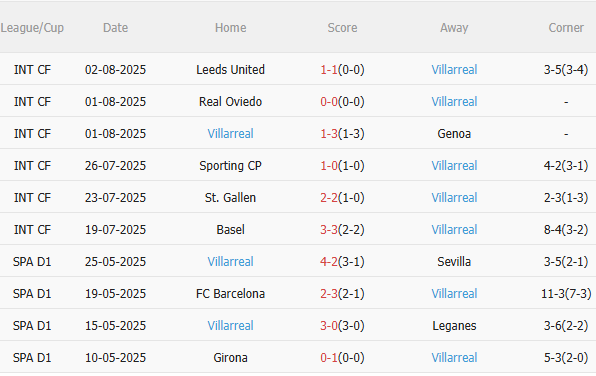Click FC Barcelona team name
The height and width of the screenshot is (376, 596).
[x=230, y=294]
